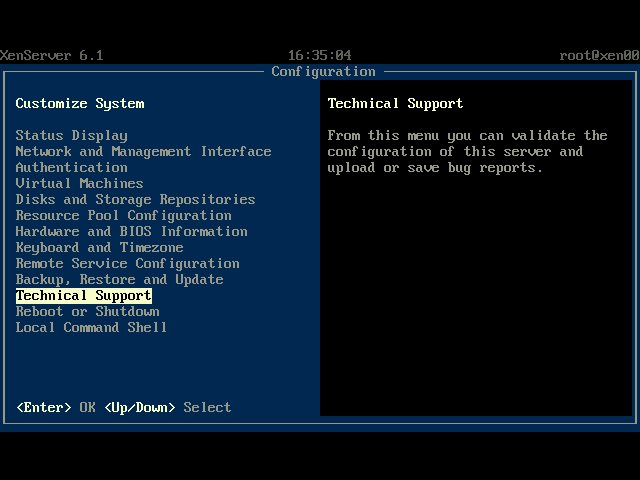640x480 pixels.
Task: Open Network and Management Interface
Action: (x=143, y=151)
